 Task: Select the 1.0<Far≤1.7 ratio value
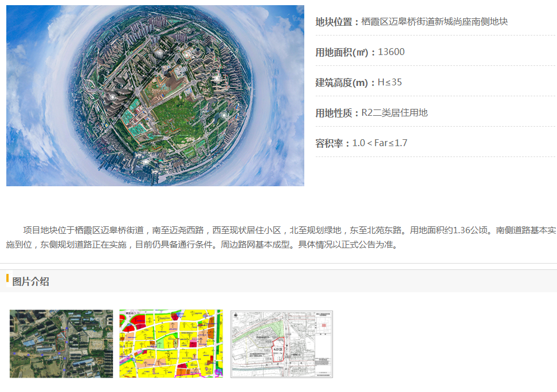[x=380, y=143]
